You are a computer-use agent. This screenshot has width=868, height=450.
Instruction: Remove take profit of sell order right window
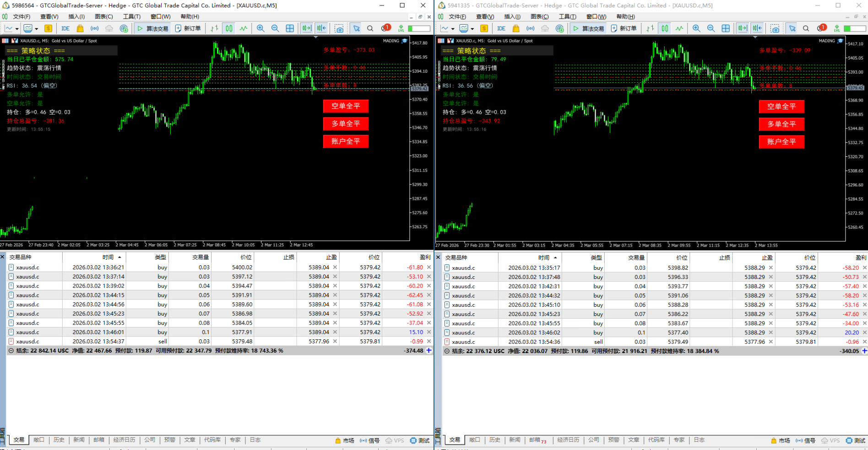tap(771, 342)
